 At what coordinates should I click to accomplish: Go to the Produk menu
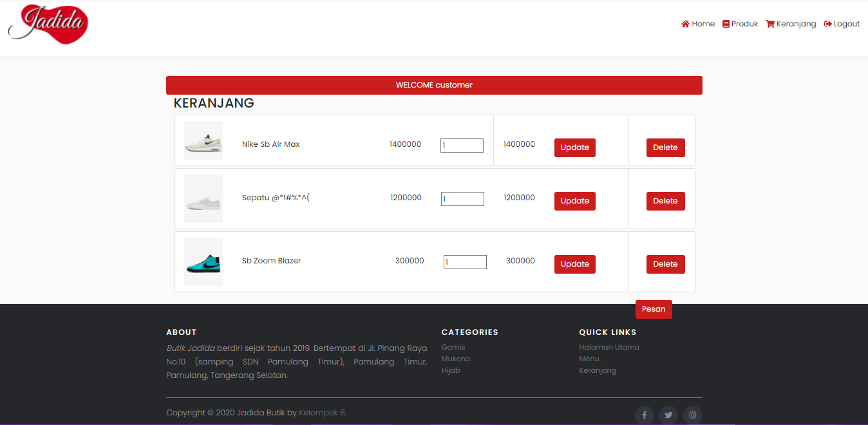coord(740,24)
